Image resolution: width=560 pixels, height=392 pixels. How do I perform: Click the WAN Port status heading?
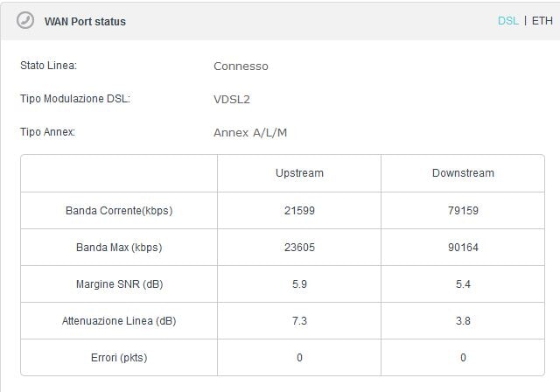[85, 21]
